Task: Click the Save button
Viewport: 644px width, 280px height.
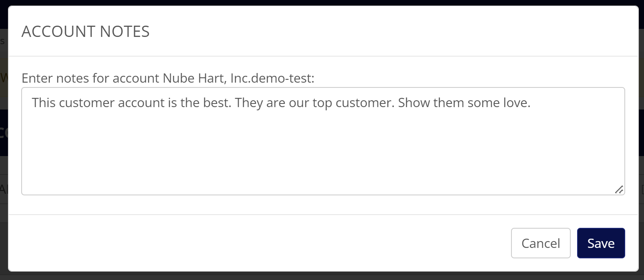Action: coord(601,243)
